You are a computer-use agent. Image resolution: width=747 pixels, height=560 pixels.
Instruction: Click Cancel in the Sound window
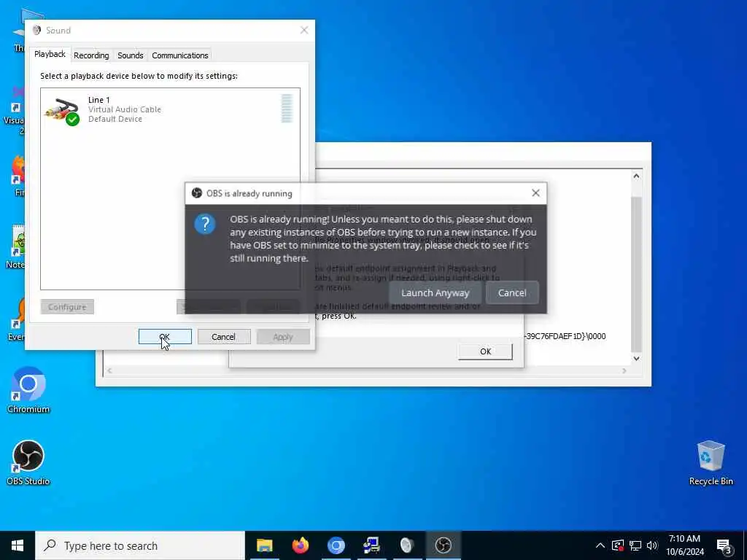223,337
